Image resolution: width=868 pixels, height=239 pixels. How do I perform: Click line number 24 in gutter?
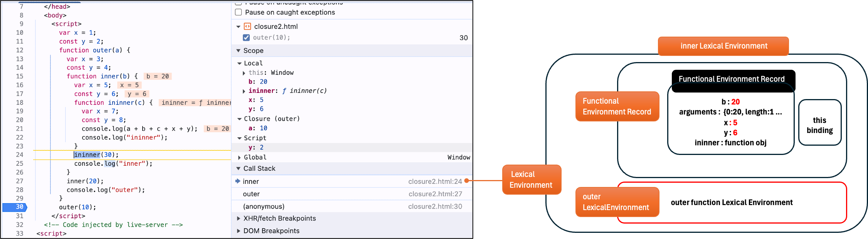point(20,155)
